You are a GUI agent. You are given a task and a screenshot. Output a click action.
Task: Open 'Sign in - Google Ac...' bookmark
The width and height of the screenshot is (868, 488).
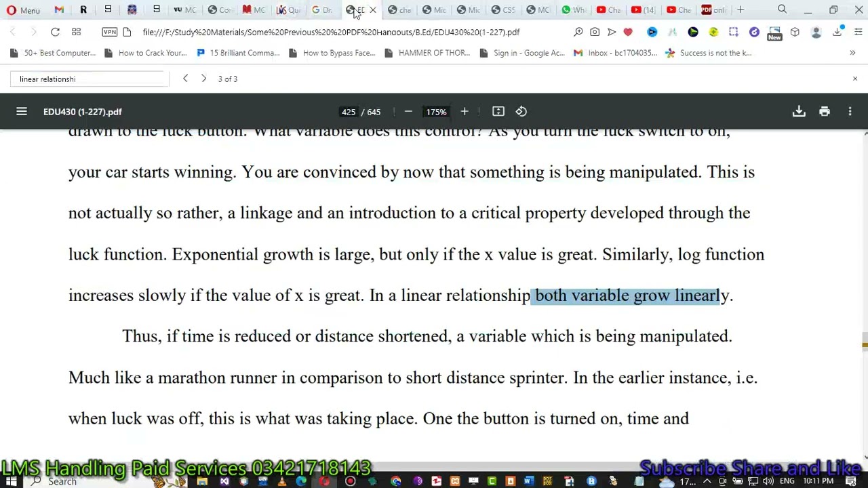pyautogui.click(x=522, y=53)
